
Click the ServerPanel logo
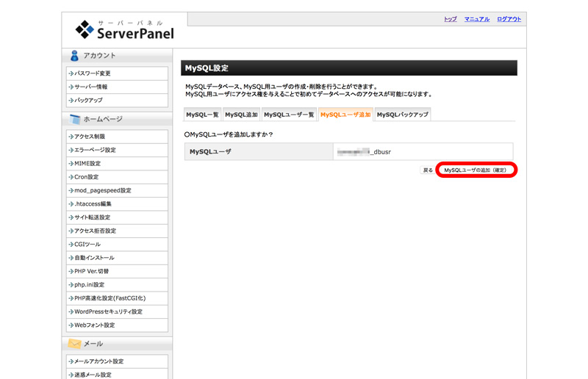point(124,29)
